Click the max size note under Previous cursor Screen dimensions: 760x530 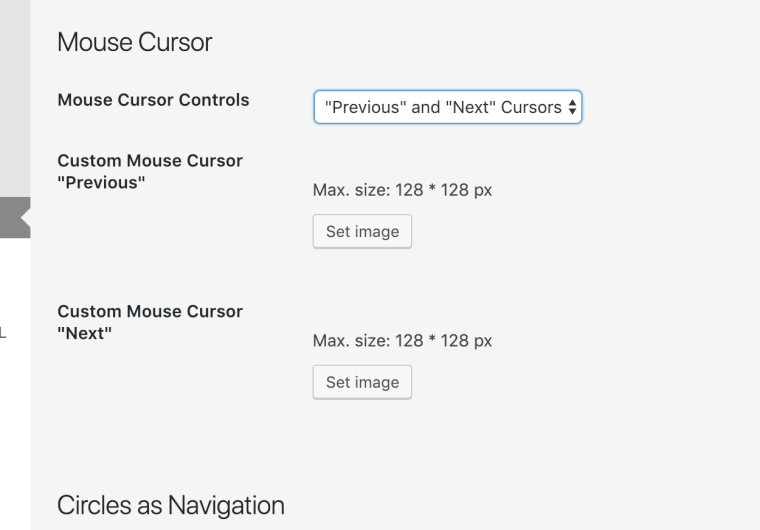402,190
